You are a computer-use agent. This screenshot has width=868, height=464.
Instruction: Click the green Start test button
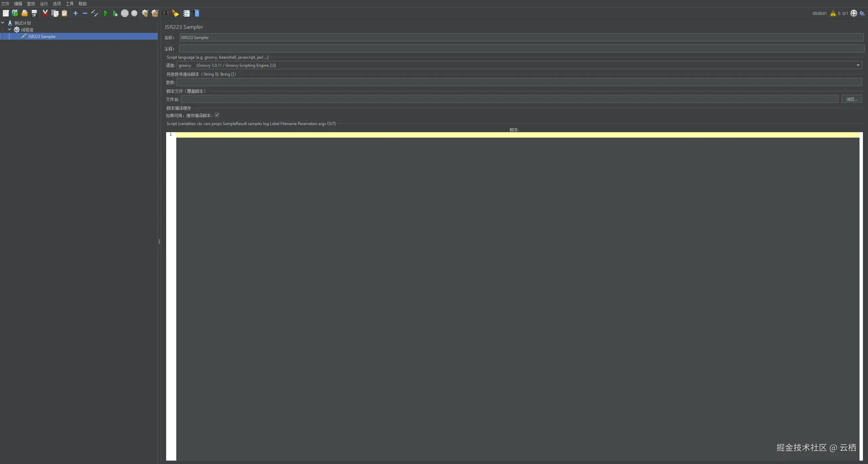(105, 14)
